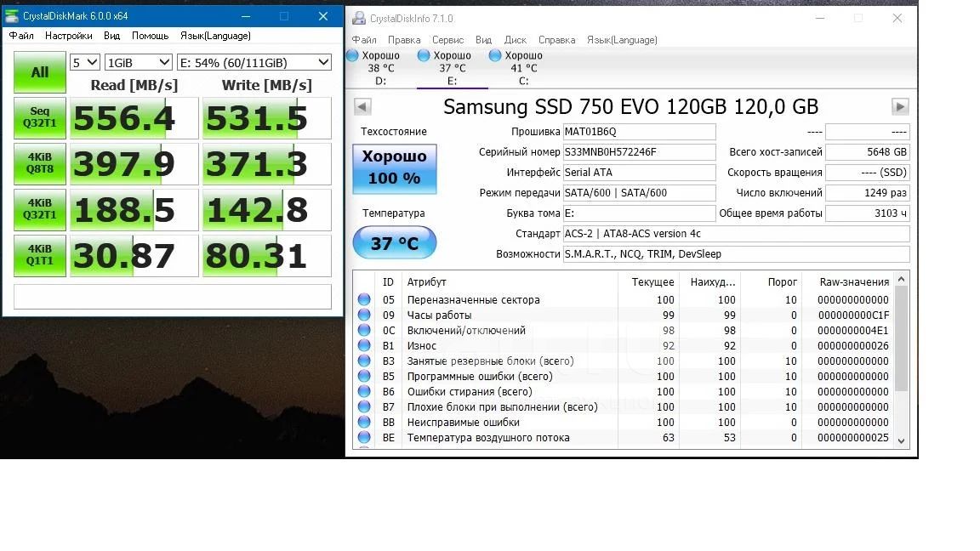The image size is (980, 551).
Task: Click the transfer mode field SATA/600
Action: (640, 193)
